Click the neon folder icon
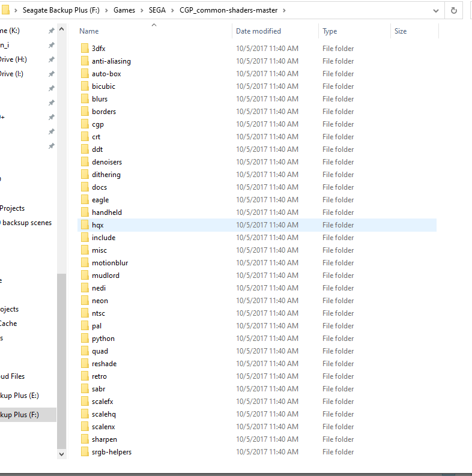 (x=85, y=301)
